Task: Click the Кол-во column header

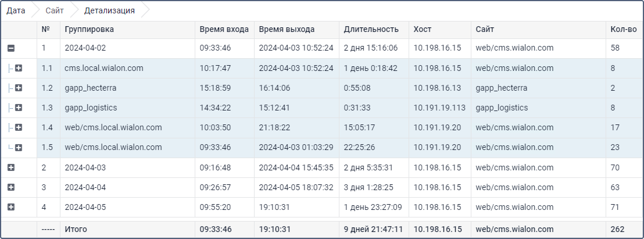Action: [624, 29]
